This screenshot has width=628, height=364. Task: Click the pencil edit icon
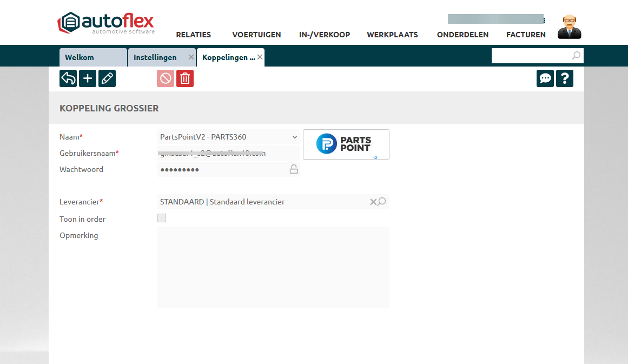[107, 78]
